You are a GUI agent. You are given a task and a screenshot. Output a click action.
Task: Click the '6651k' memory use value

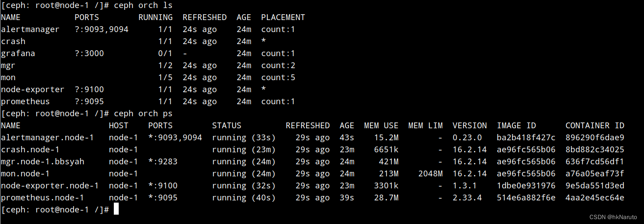[386, 150]
